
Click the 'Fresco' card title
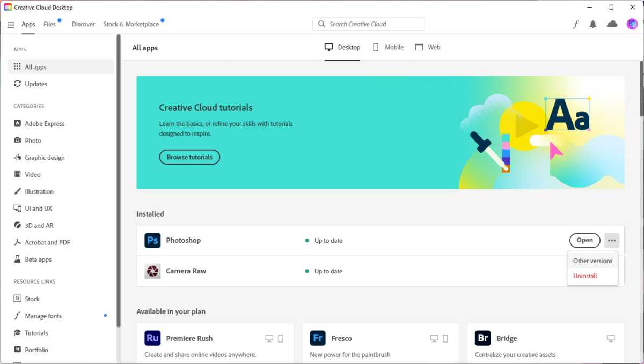point(342,338)
